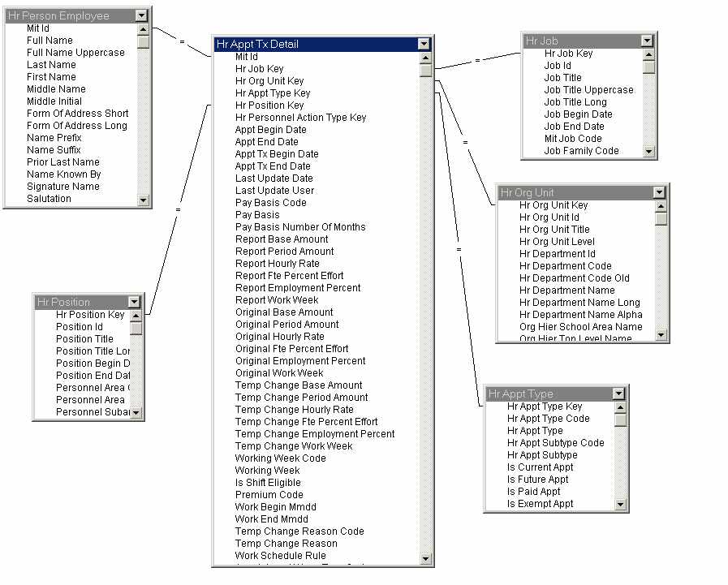Select Hr Position Key in Hr Appt Tx Detail
The height and width of the screenshot is (585, 728).
[269, 105]
